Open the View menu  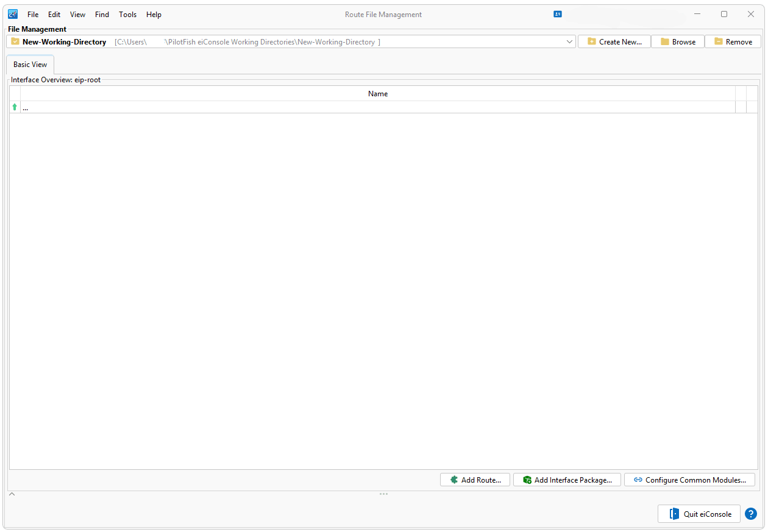coord(77,14)
